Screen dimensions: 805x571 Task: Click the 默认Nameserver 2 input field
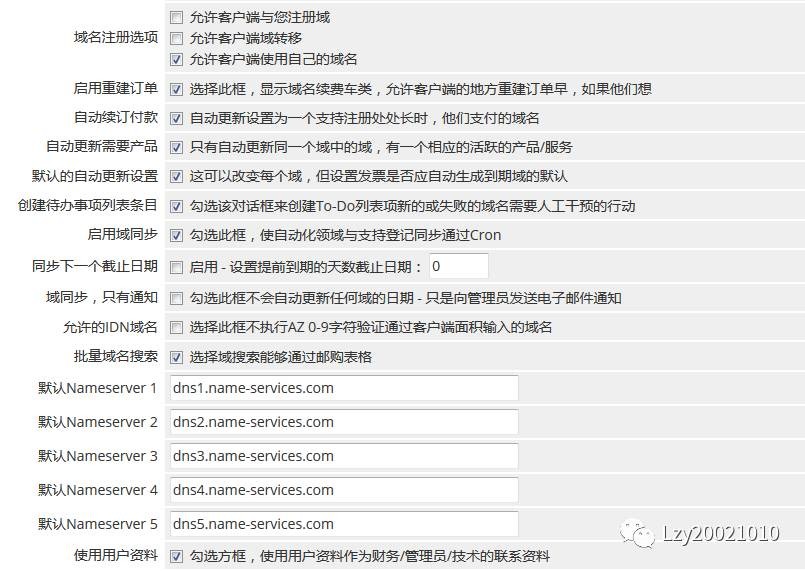pos(343,422)
